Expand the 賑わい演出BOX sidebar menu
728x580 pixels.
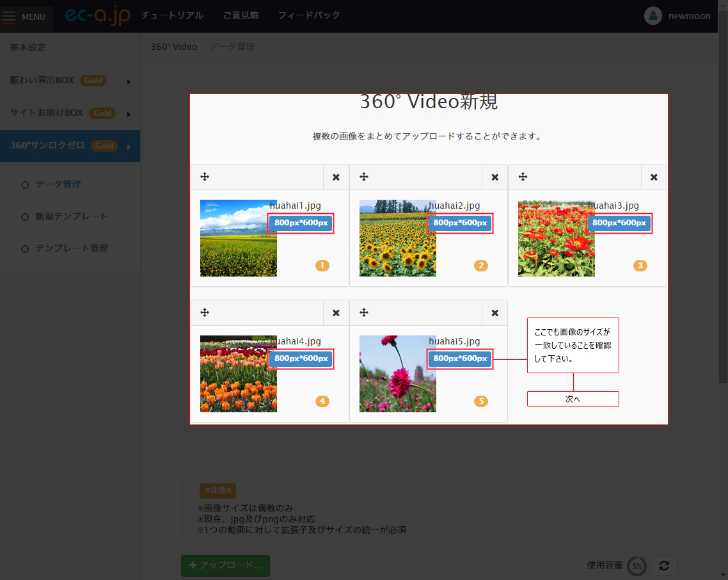(70, 81)
